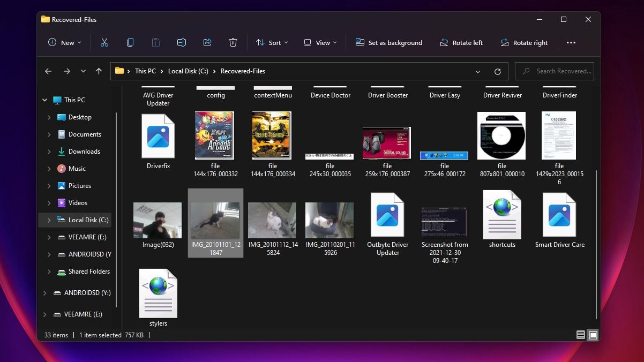
Task: Open recent locations dropdown chevron
Action: [83, 71]
